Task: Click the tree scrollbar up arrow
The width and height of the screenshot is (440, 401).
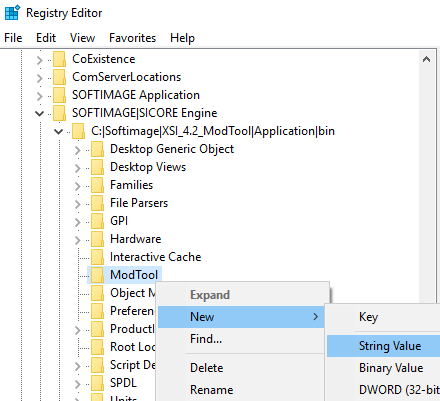Action: (426, 60)
